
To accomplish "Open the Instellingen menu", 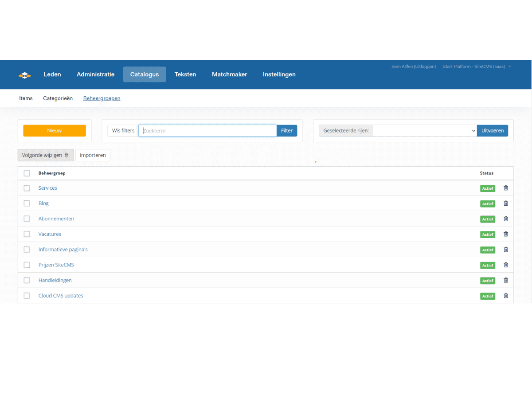I will point(279,74).
